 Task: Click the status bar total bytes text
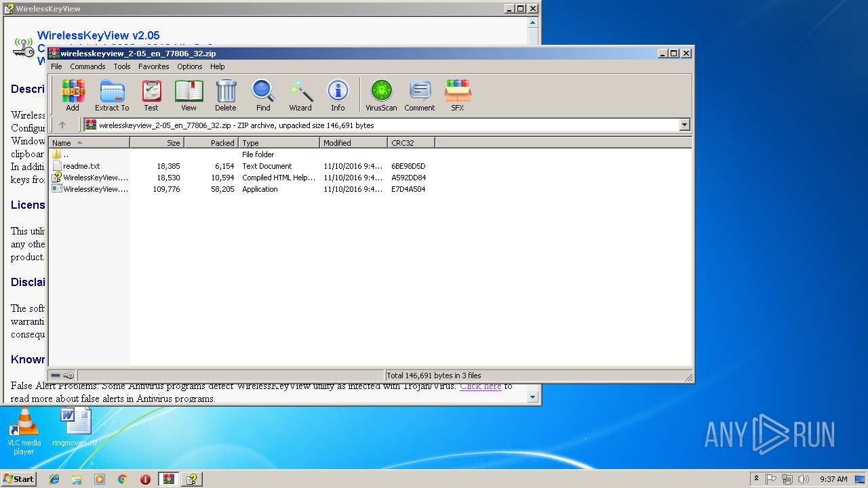point(434,375)
